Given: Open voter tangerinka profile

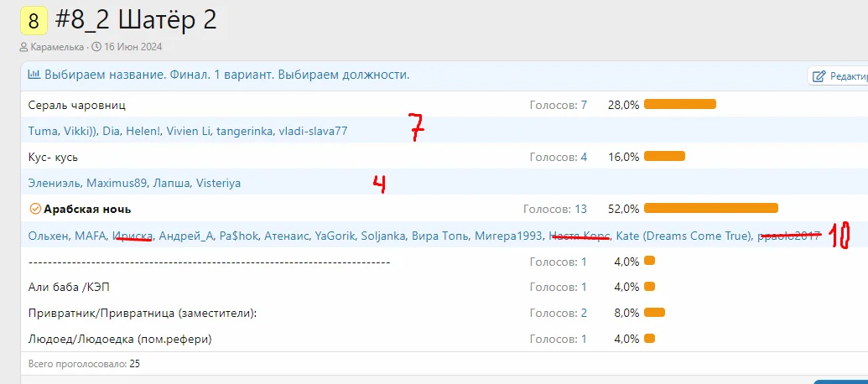Looking at the screenshot, I should point(243,131).
